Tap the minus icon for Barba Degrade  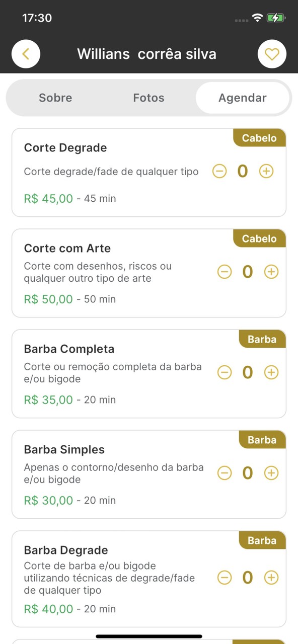click(x=225, y=577)
